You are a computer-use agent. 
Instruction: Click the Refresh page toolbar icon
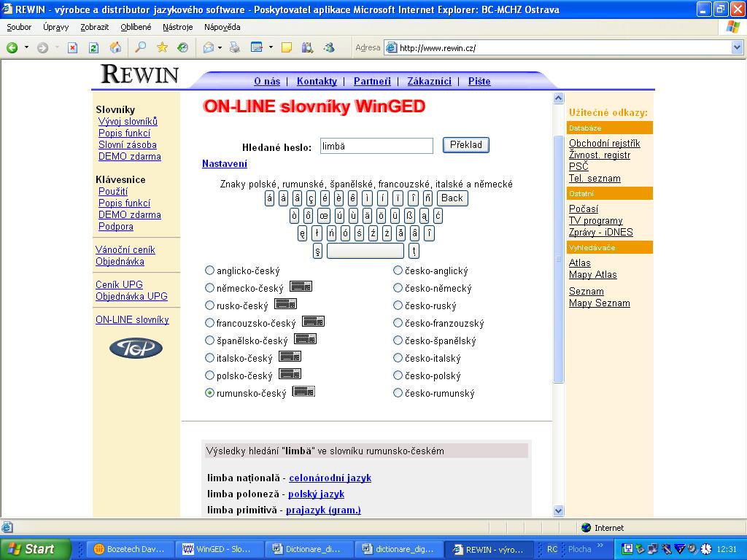point(94,47)
